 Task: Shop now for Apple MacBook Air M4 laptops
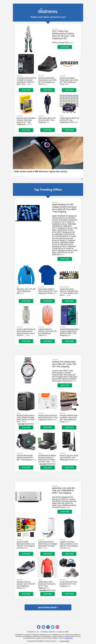[x=65, y=259]
